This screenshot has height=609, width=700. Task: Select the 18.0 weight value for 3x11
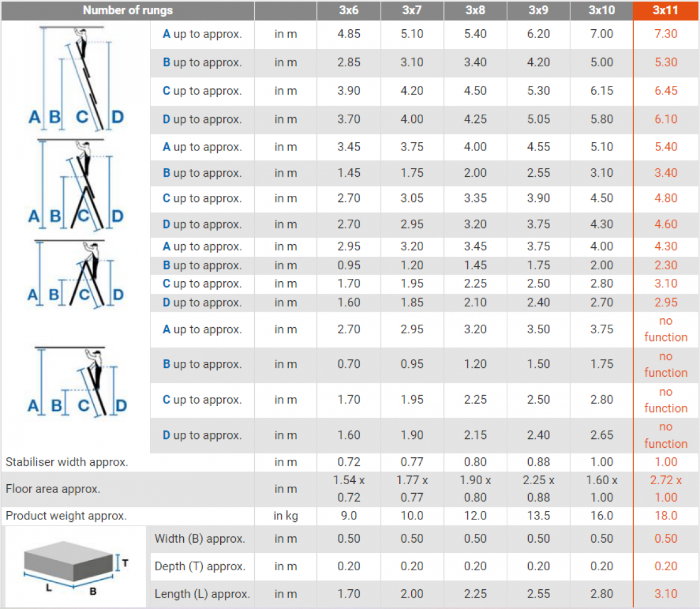(665, 516)
